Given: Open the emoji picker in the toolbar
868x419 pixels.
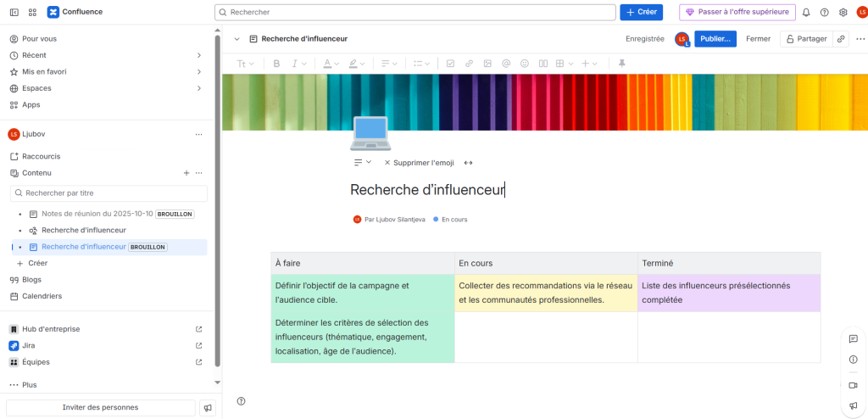Looking at the screenshot, I should (x=525, y=64).
